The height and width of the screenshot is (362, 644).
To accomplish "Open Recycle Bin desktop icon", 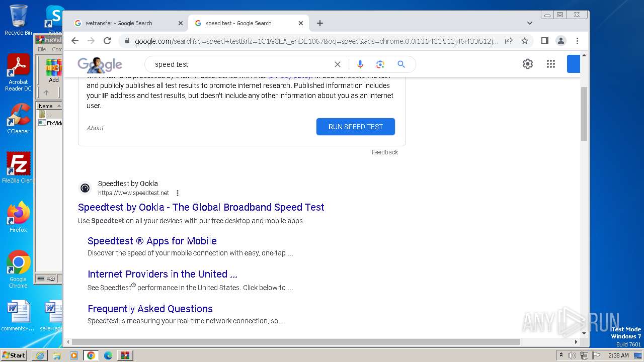I will tap(18, 20).
